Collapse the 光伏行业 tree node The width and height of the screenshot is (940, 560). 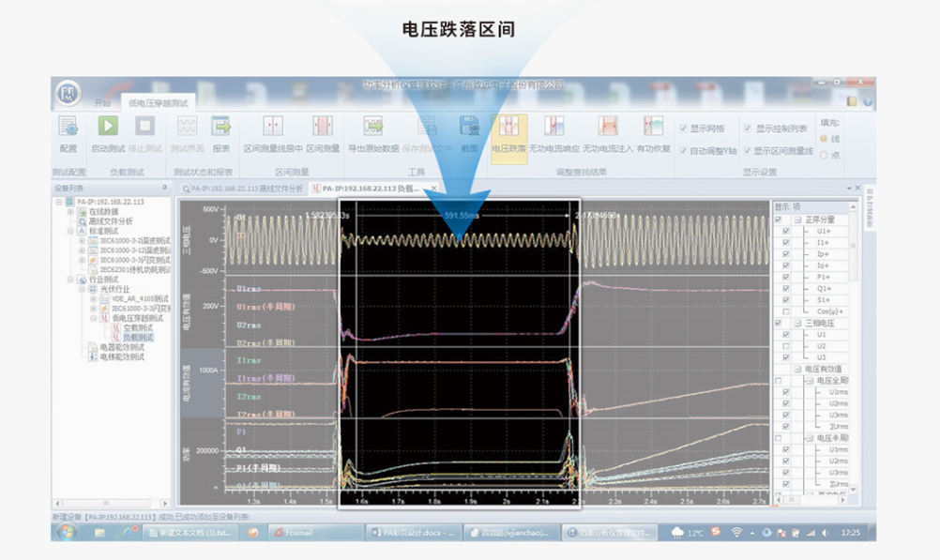[81, 288]
